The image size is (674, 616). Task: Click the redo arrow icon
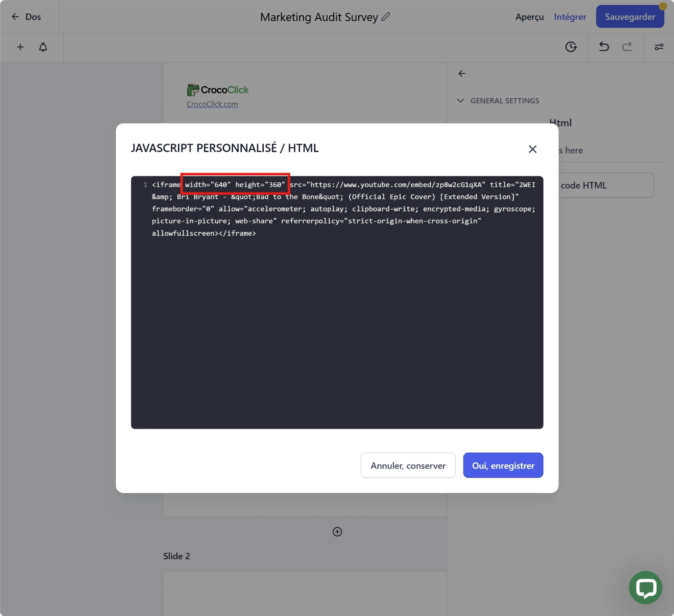click(627, 47)
